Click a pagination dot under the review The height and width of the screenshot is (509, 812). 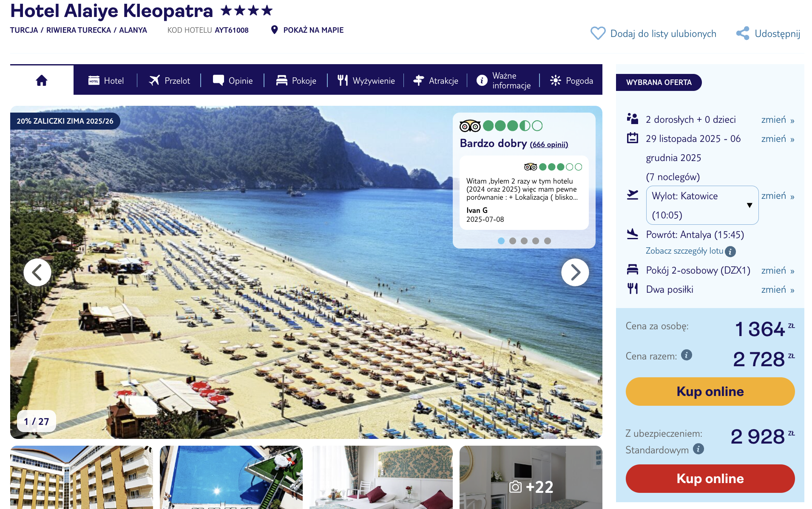point(501,241)
